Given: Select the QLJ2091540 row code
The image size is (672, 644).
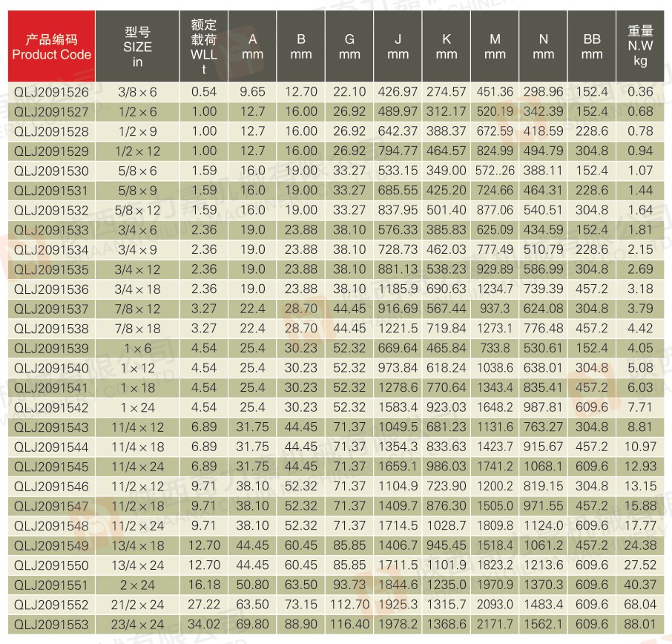Looking at the screenshot, I should (x=51, y=368).
